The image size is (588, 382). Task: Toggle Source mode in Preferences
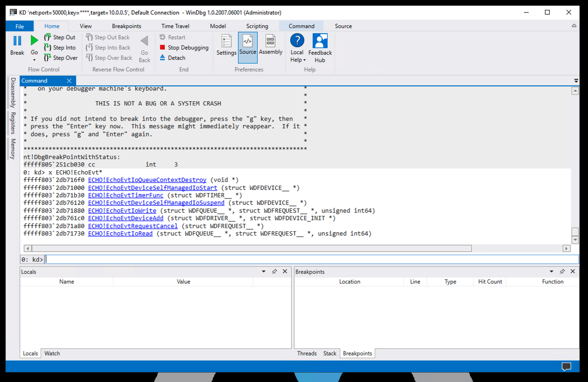[x=247, y=42]
